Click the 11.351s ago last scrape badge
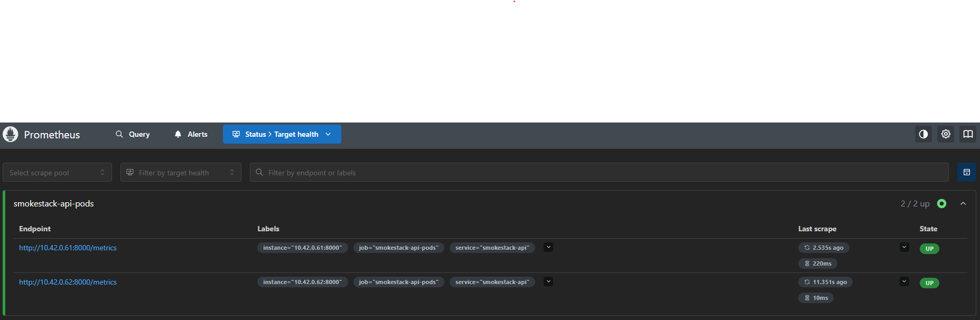Image resolution: width=980 pixels, height=320 pixels. coord(825,282)
